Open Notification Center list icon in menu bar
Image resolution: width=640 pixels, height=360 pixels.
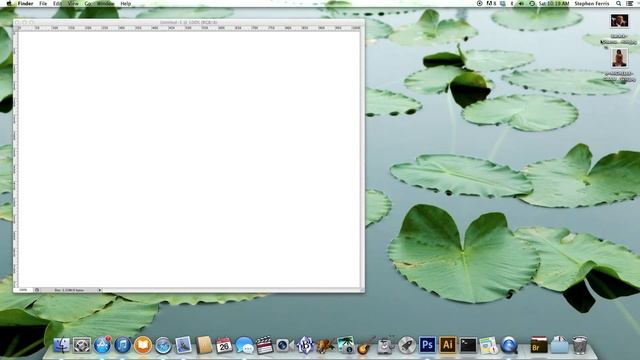[x=630, y=3]
